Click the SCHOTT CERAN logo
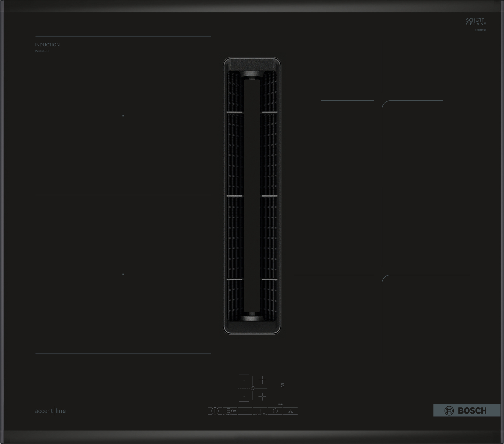504x444 pixels. (476, 22)
